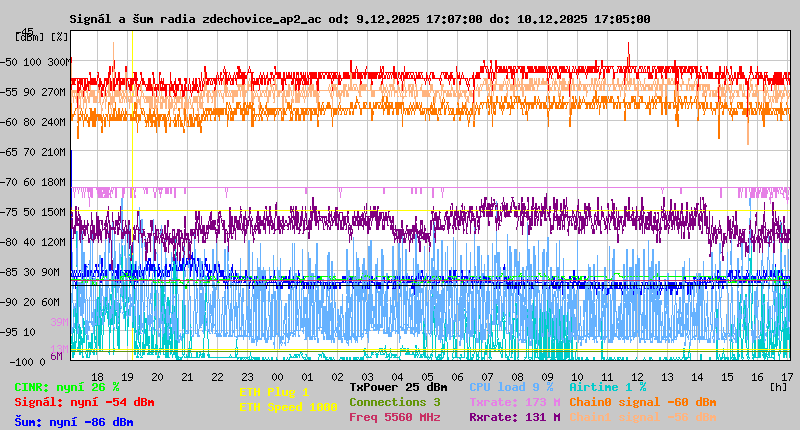This screenshot has height=430, width=800.
Task: Click the CPU load legend entry
Action: tap(511, 387)
